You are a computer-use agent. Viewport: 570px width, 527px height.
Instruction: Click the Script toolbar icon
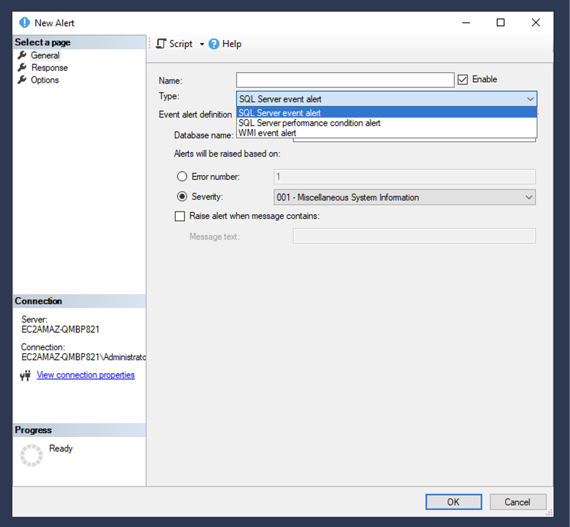161,44
